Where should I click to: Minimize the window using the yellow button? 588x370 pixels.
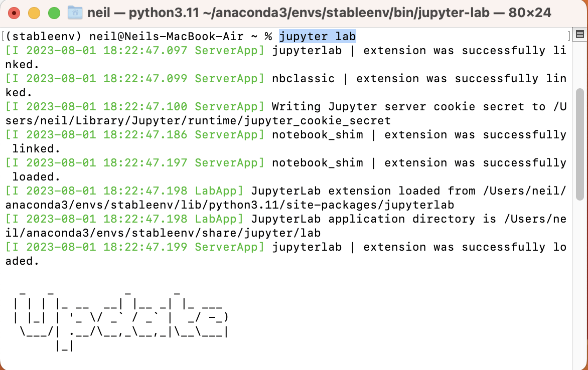click(x=34, y=13)
